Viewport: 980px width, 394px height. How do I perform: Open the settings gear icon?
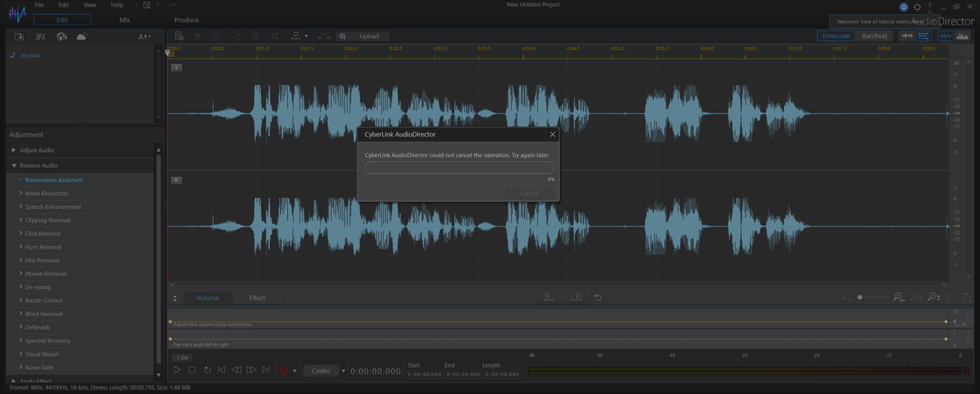[x=917, y=6]
